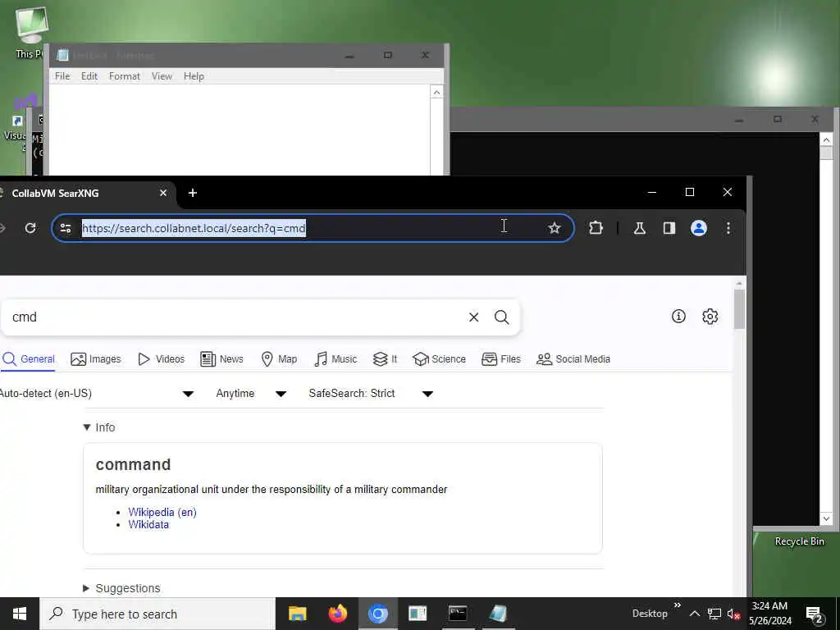Viewport: 840px width, 630px height.
Task: Open SearXNG preferences gear
Action: 710,317
